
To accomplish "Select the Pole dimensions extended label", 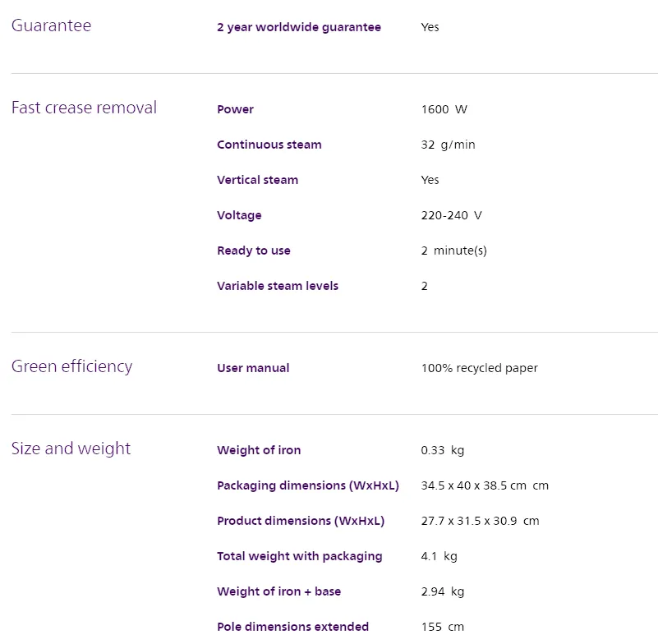I will pyautogui.click(x=292, y=627).
